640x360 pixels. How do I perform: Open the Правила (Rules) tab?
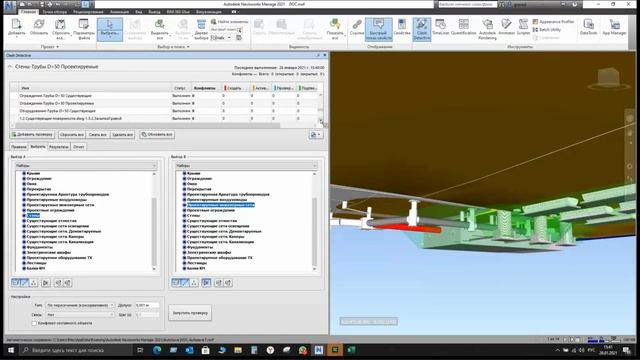[19, 147]
